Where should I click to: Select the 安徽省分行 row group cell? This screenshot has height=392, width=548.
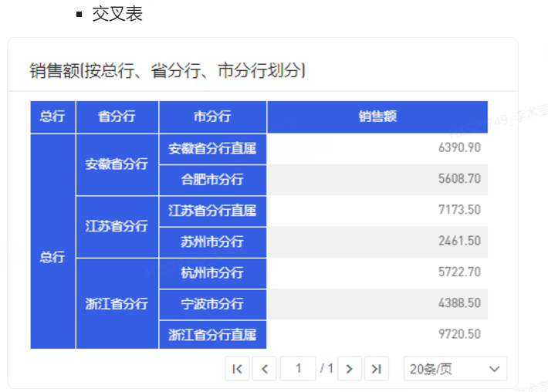(x=117, y=164)
